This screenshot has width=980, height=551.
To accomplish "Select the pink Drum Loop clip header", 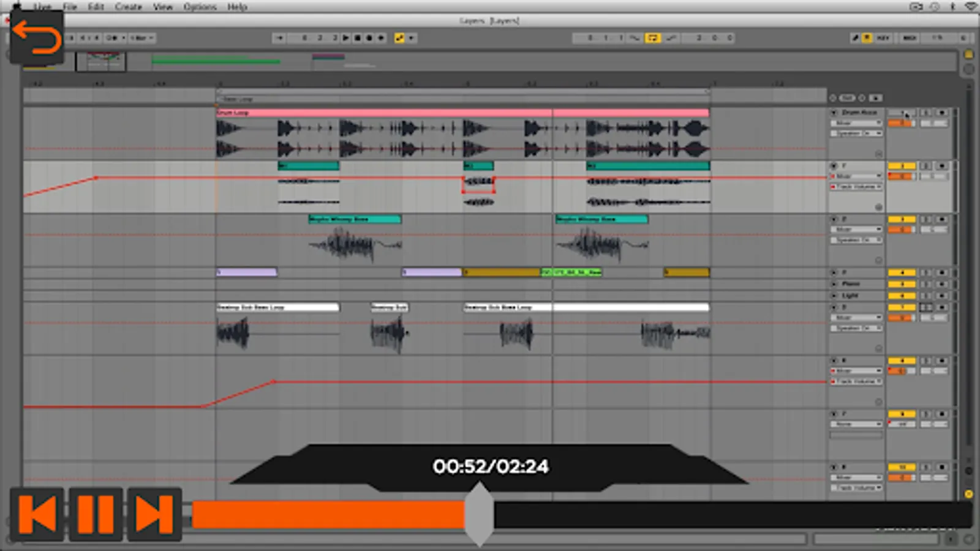I will pyautogui.click(x=462, y=113).
